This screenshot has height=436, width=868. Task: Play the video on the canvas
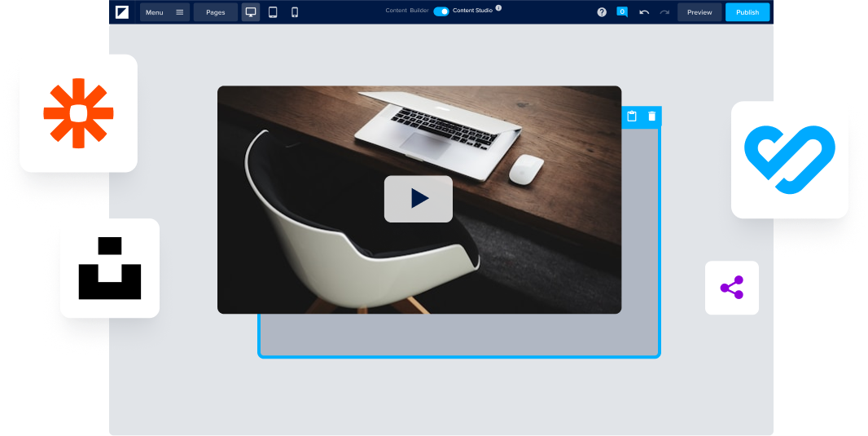(419, 199)
